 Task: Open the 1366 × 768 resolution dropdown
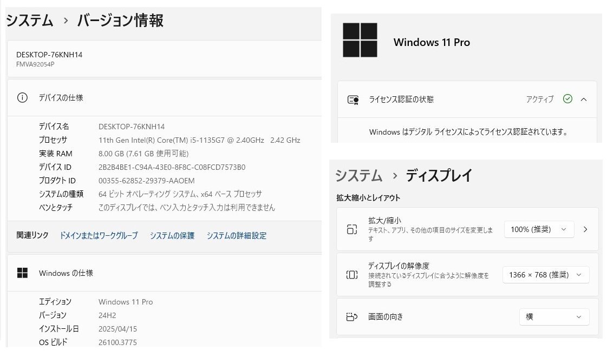coord(545,275)
